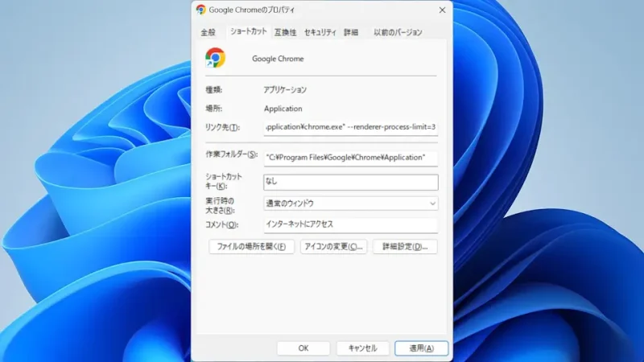
Task: Switch to the 全般 tab
Action: (x=208, y=32)
